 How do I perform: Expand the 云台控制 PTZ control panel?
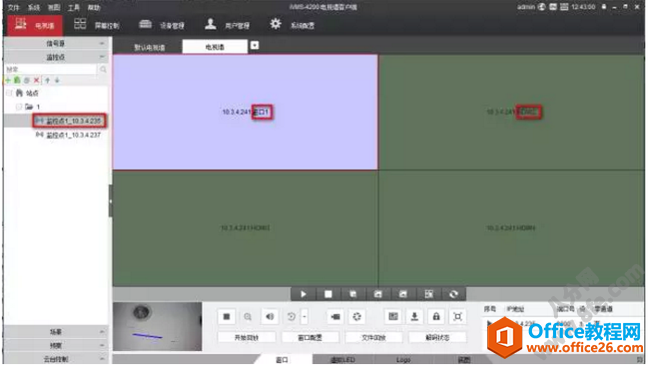pyautogui.click(x=102, y=358)
